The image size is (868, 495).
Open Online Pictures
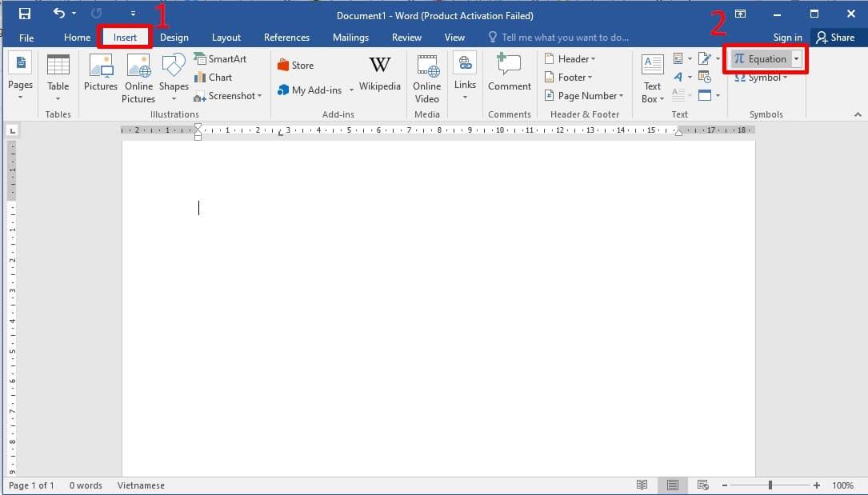(138, 74)
